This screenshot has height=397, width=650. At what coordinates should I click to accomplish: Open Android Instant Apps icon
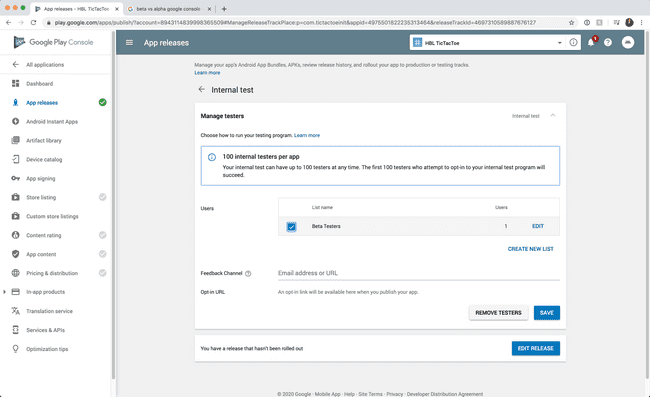coord(15,121)
